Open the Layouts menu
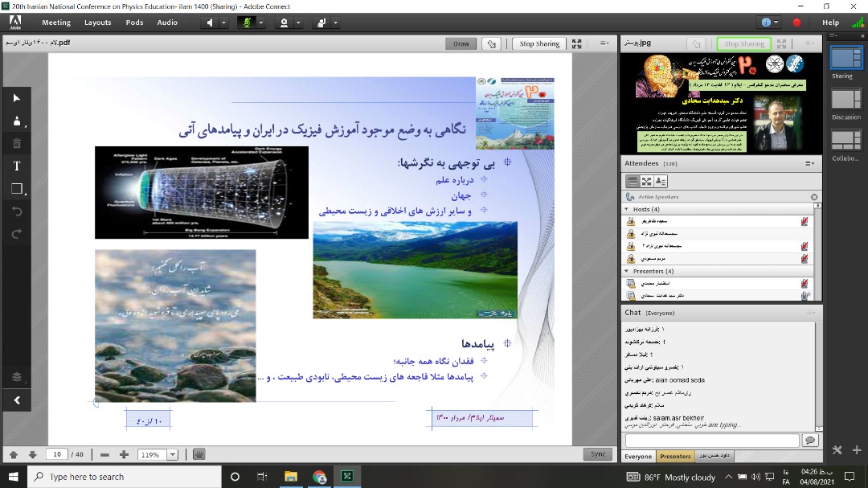 pyautogui.click(x=98, y=23)
